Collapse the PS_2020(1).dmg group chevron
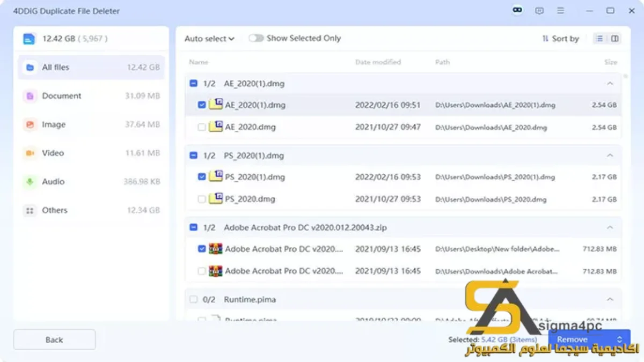Viewport: 644px width, 362px height. (610, 156)
